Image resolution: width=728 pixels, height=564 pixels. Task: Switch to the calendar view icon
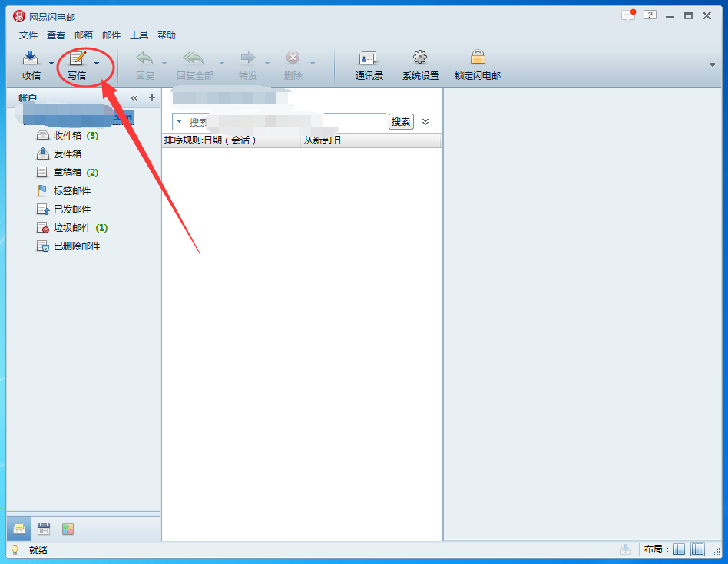[44, 529]
